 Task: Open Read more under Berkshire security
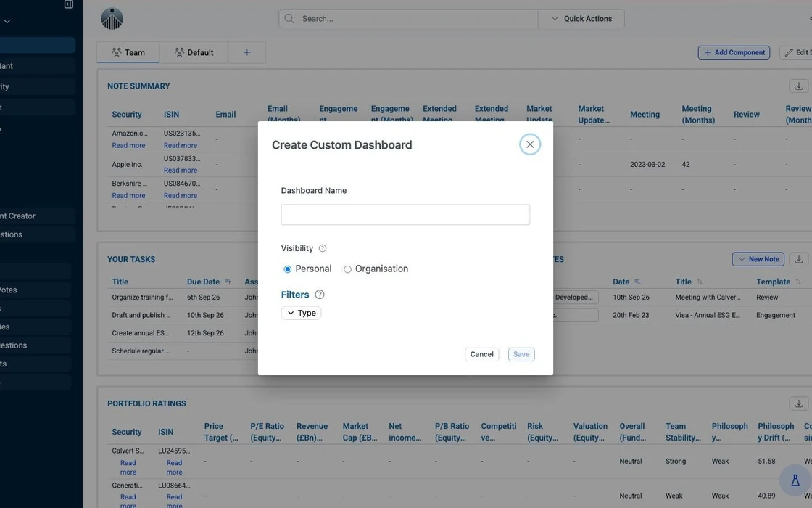[128, 195]
